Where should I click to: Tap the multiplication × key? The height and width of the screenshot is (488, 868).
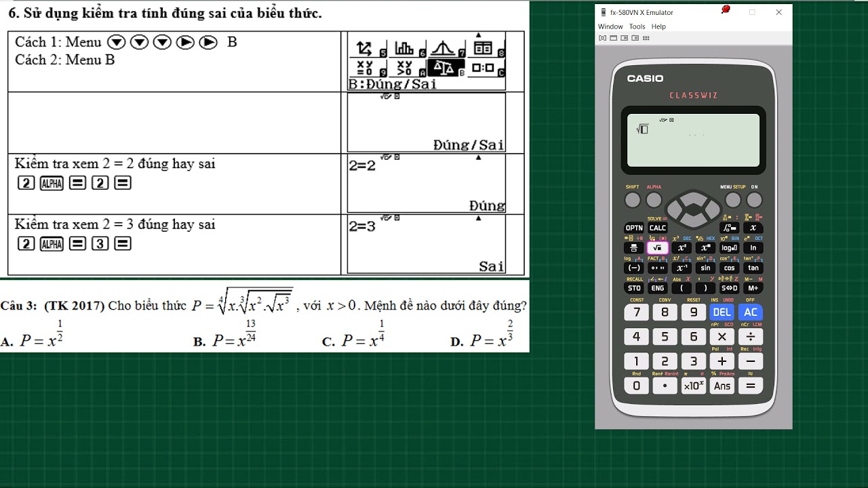pos(722,337)
